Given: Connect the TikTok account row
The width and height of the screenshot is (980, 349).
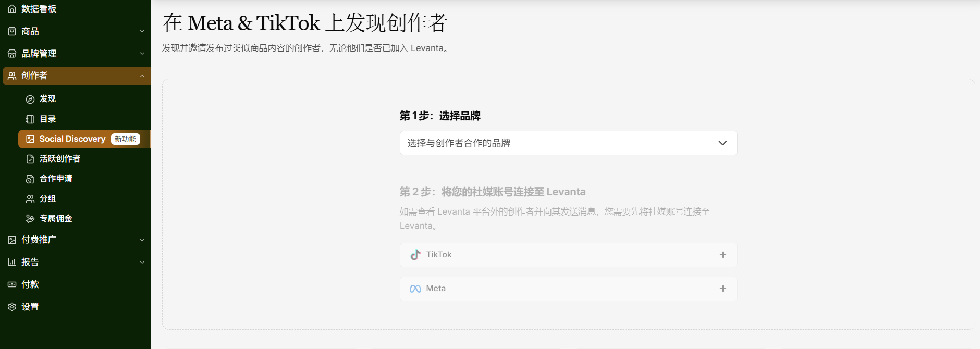Looking at the screenshot, I should (x=568, y=255).
